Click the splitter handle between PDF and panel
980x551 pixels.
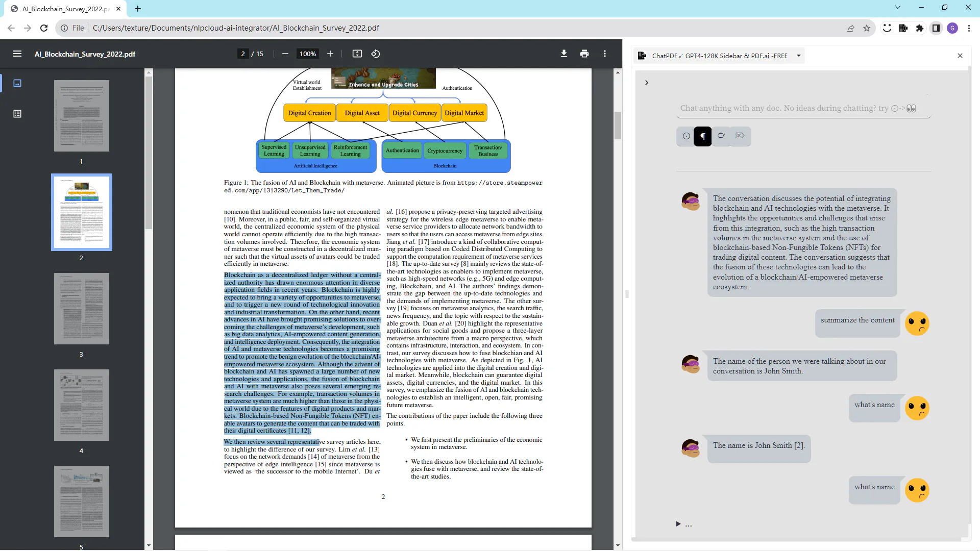[627, 294]
